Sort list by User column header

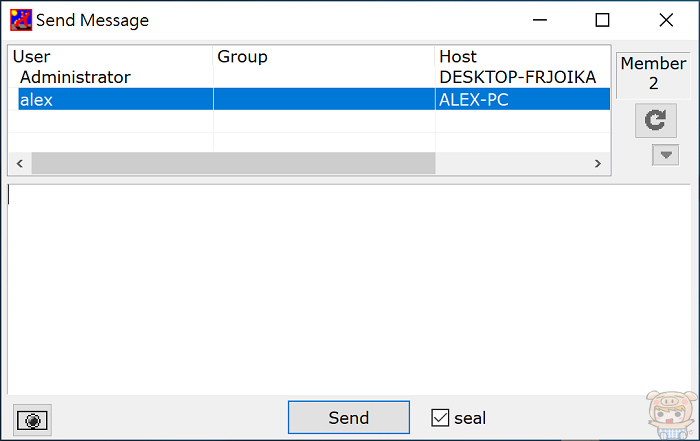click(110, 57)
